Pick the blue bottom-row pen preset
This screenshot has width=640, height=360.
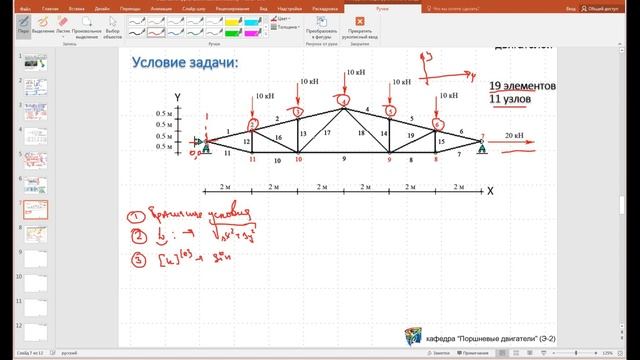(176, 32)
